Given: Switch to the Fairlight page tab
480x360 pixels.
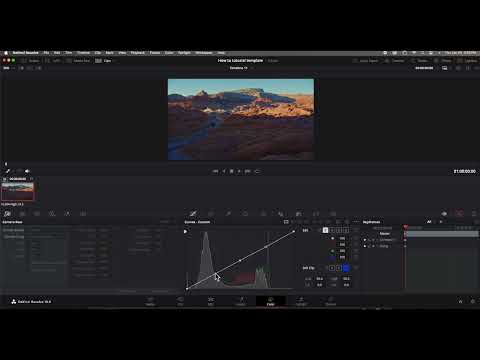Looking at the screenshot, I should tap(301, 301).
